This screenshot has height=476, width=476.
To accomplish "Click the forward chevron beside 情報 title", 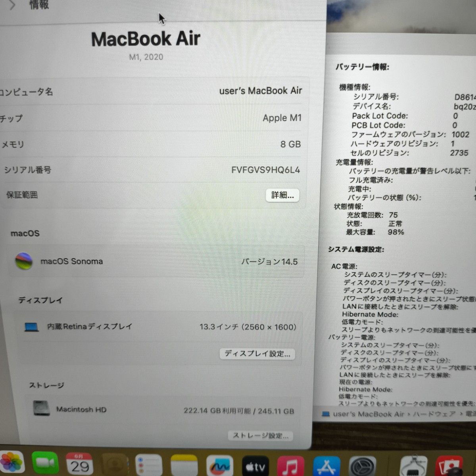I will [x=12, y=5].
